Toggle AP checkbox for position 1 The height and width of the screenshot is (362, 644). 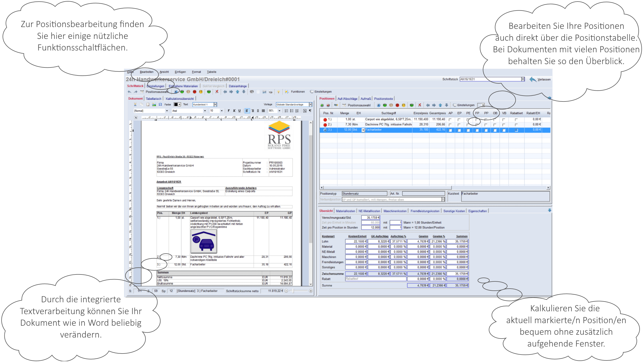point(450,120)
